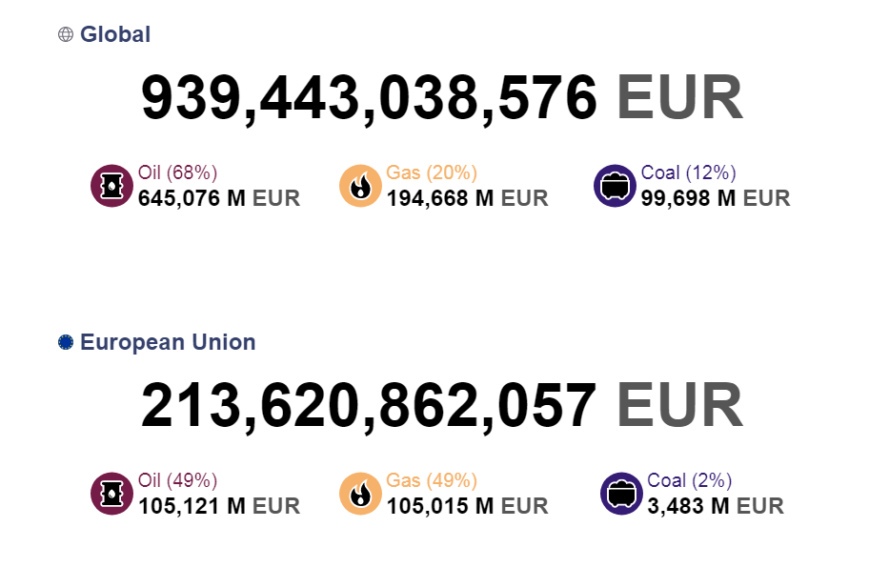Select the Oil (49%) label
The image size is (889, 588).
click(x=178, y=480)
